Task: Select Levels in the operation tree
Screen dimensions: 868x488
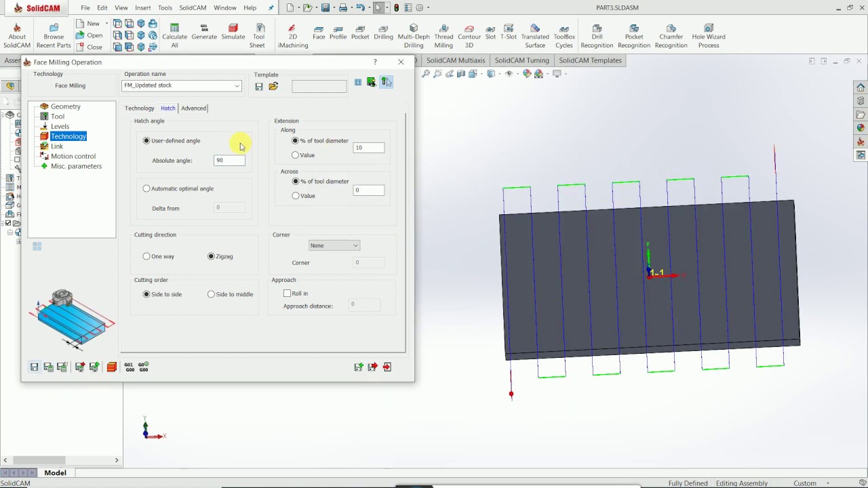Action: pos(60,126)
